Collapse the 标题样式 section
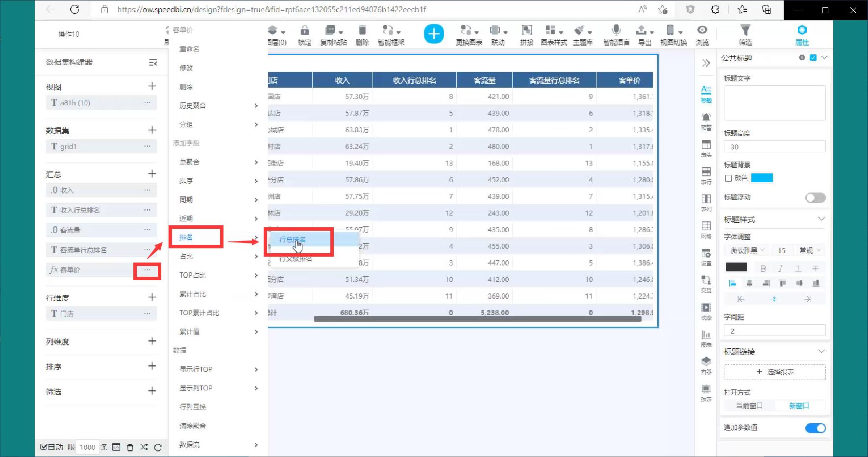 pyautogui.click(x=821, y=219)
